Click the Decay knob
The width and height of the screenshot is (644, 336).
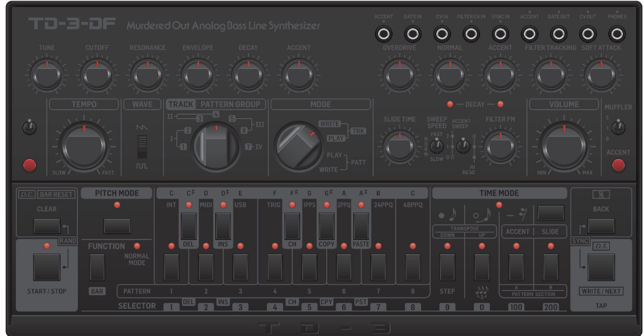coord(248,75)
